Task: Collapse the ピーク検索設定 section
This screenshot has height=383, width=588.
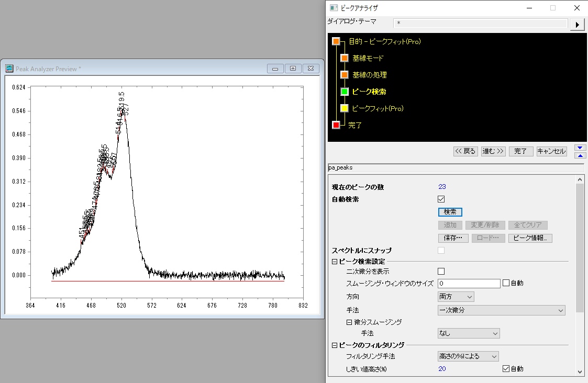Action: pyautogui.click(x=335, y=262)
